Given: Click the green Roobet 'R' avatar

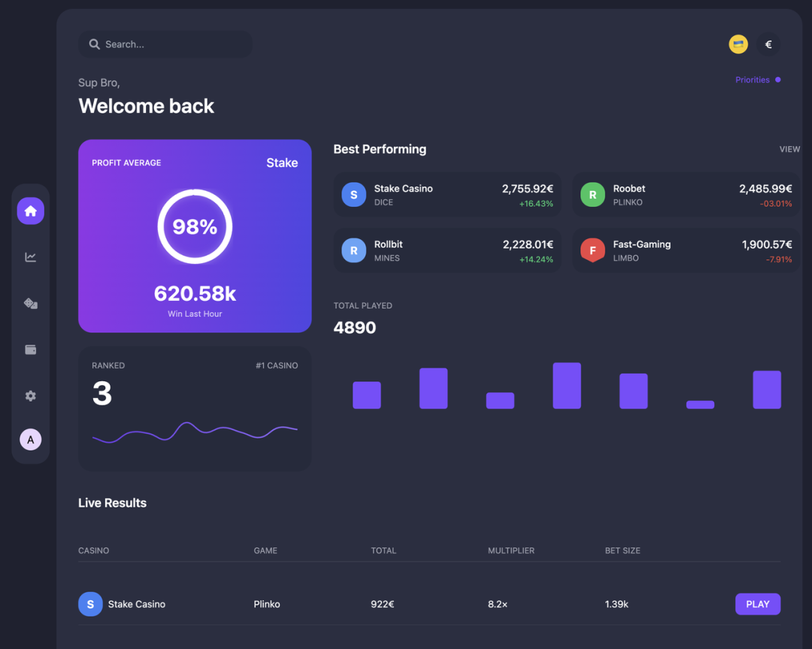Looking at the screenshot, I should click(592, 195).
